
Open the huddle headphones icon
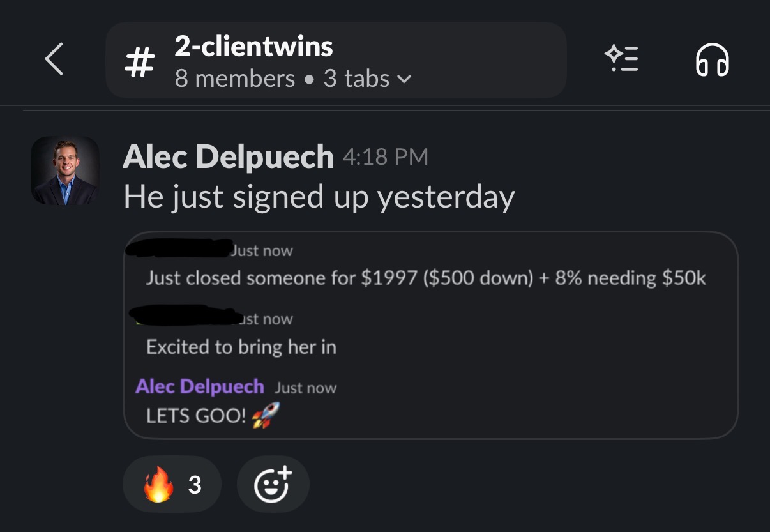(x=712, y=60)
